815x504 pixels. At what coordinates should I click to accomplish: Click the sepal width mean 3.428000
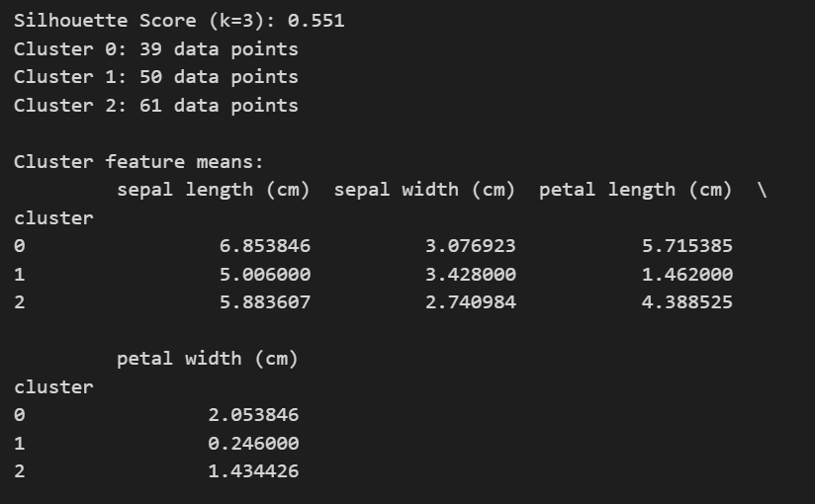pos(470,275)
